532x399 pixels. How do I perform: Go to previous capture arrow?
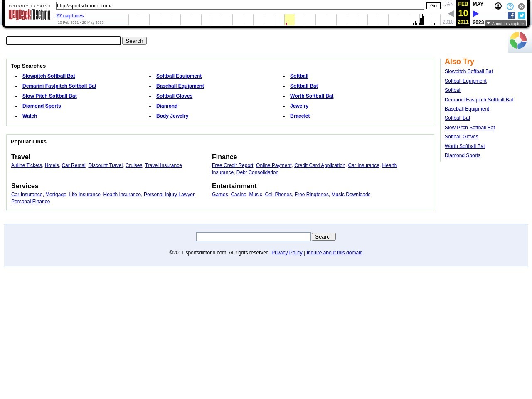click(x=451, y=14)
